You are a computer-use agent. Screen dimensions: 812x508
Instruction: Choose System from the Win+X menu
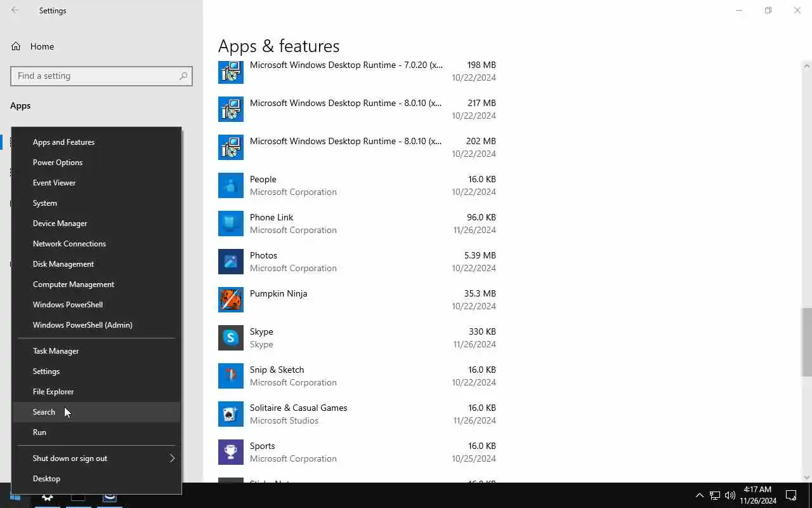pyautogui.click(x=96, y=203)
